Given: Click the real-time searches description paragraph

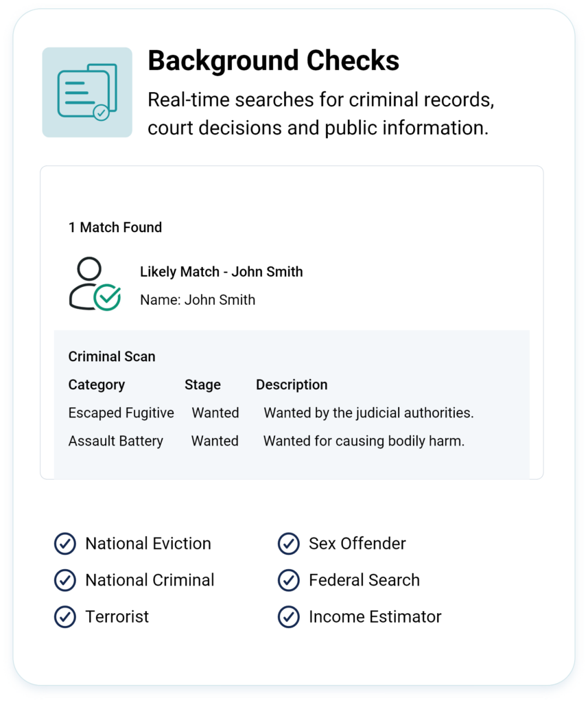Looking at the screenshot, I should pos(321,114).
